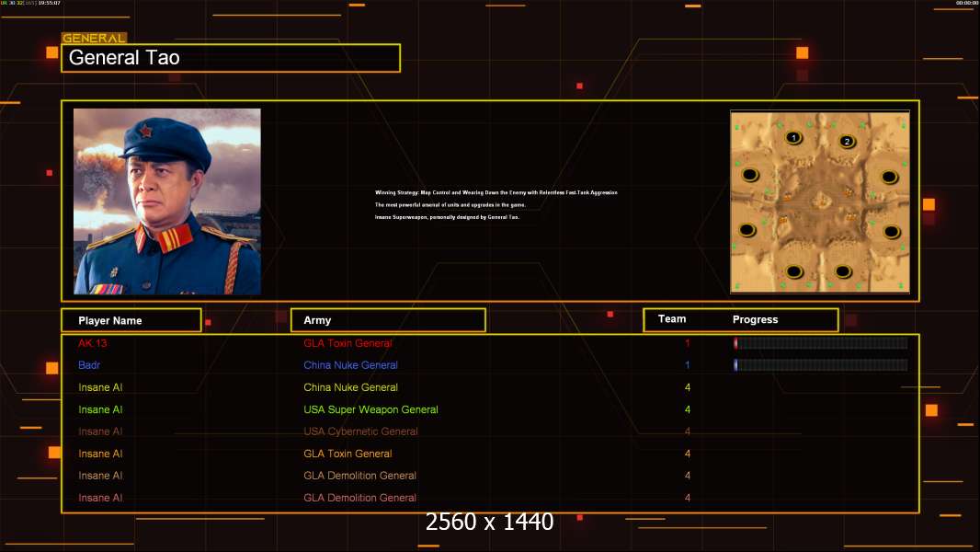This screenshot has height=552, width=980.
Task: Click team 4 in USA Cybernetic row
Action: tap(688, 431)
